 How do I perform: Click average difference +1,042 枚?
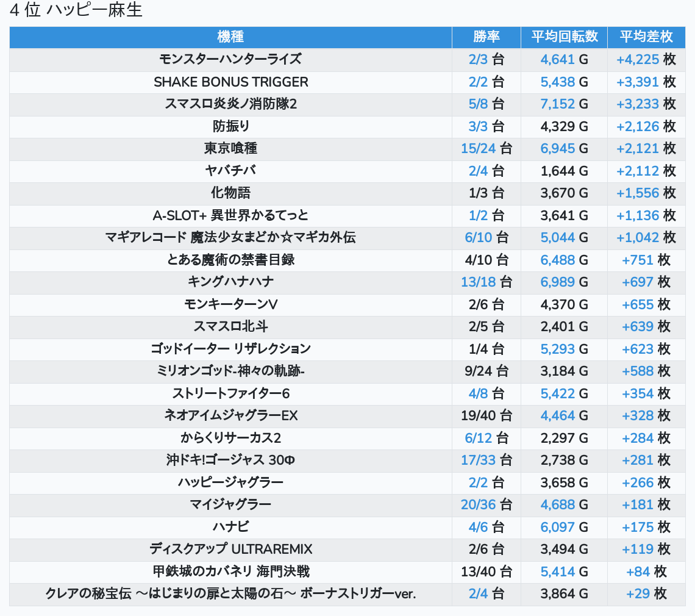(646, 237)
